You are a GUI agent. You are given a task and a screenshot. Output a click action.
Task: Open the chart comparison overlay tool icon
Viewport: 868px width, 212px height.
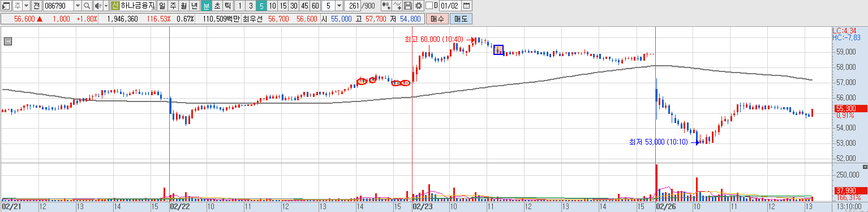tap(386, 6)
